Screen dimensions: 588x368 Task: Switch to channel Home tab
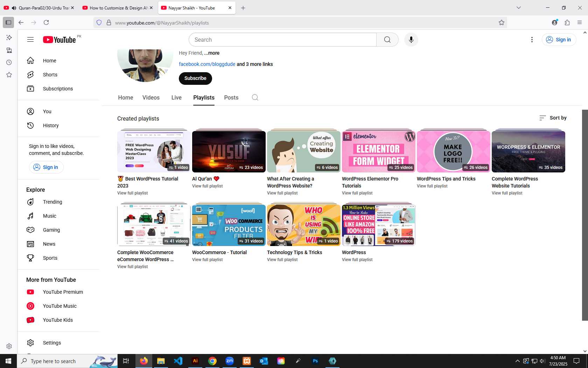(126, 97)
